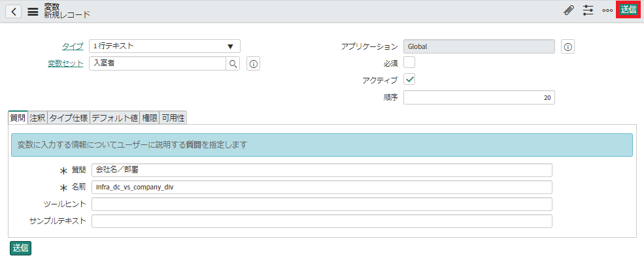Image resolution: width=644 pixels, height=260 pixels.
Task: Open the 権限 tab
Action: point(150,118)
